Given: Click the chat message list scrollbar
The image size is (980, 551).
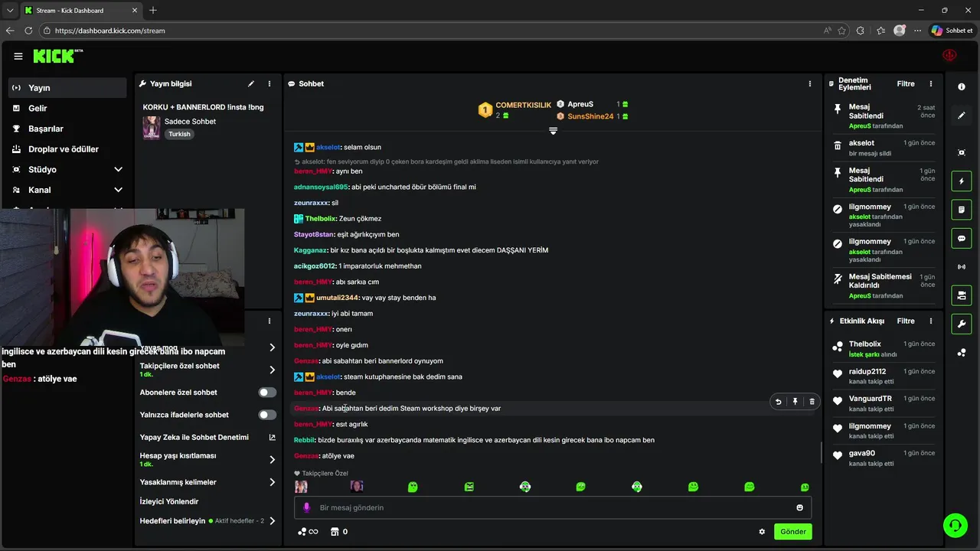Looking at the screenshot, I should pos(822,452).
